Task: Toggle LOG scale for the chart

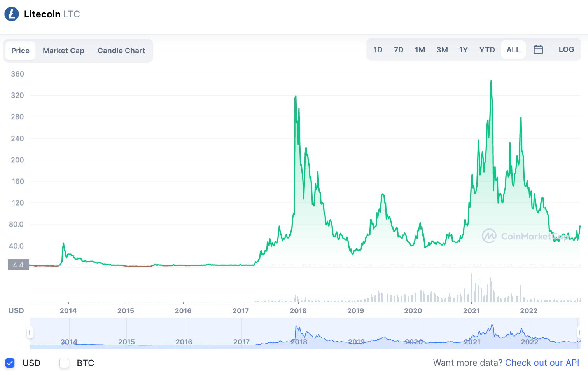Action: [567, 49]
